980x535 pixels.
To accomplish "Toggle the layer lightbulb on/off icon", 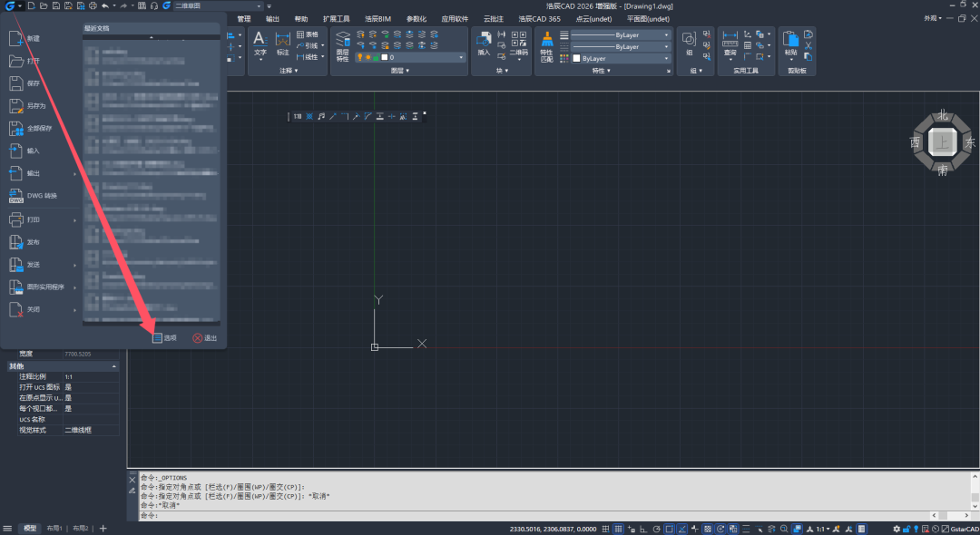I will point(360,57).
